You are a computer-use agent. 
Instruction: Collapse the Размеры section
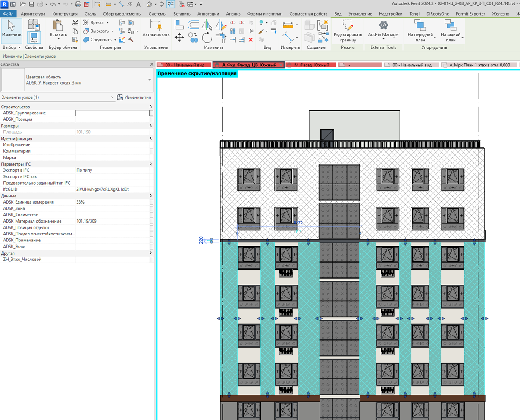[x=150, y=126]
